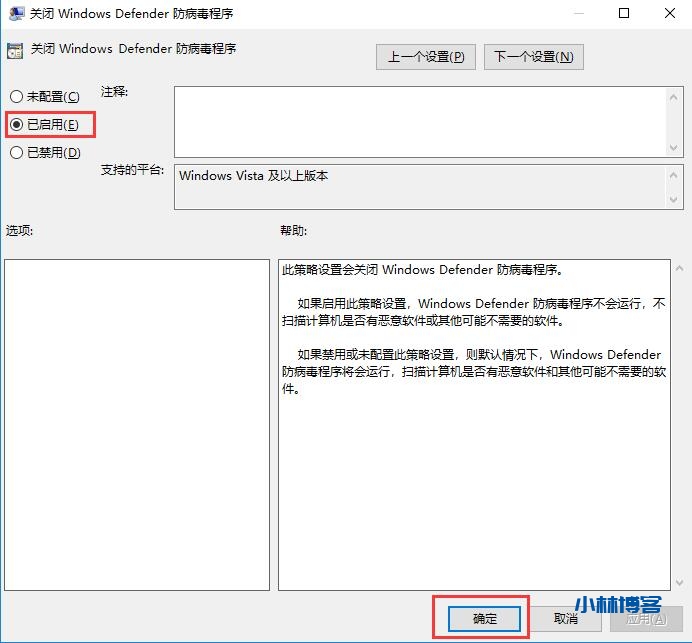Maximize the Defender policy window

[624, 14]
